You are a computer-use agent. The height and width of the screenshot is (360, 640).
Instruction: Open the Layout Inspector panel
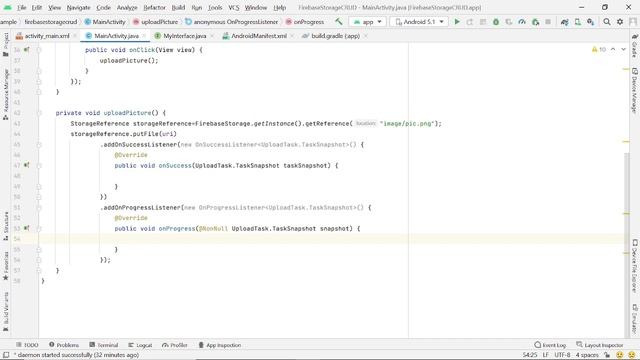(600, 345)
